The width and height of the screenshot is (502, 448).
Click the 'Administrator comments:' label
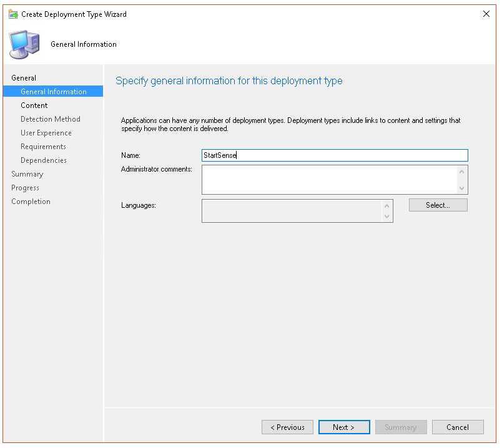(157, 169)
